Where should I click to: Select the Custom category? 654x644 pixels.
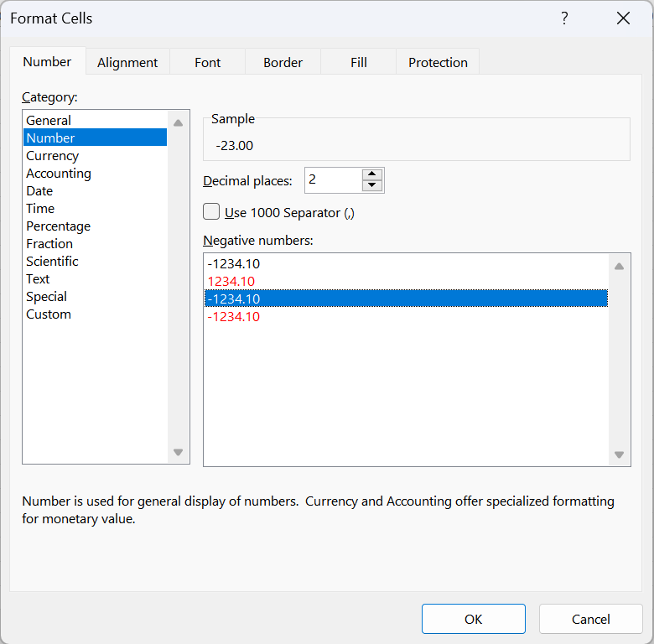(95, 314)
